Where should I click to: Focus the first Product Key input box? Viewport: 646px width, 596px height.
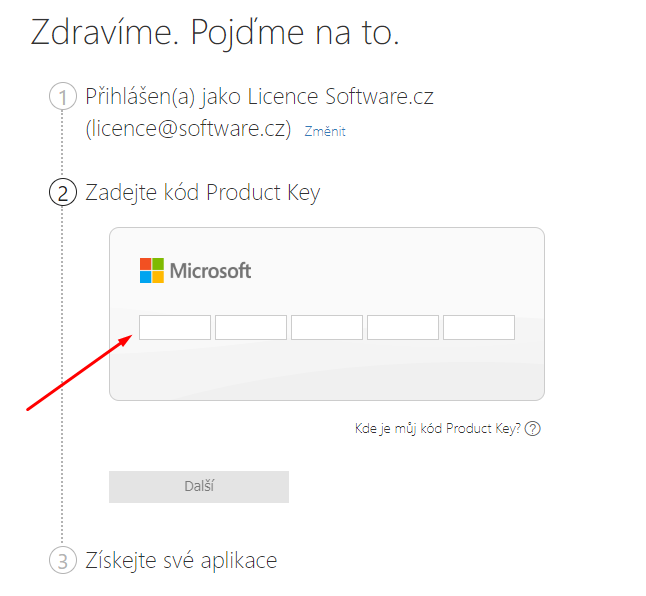pyautogui.click(x=175, y=328)
